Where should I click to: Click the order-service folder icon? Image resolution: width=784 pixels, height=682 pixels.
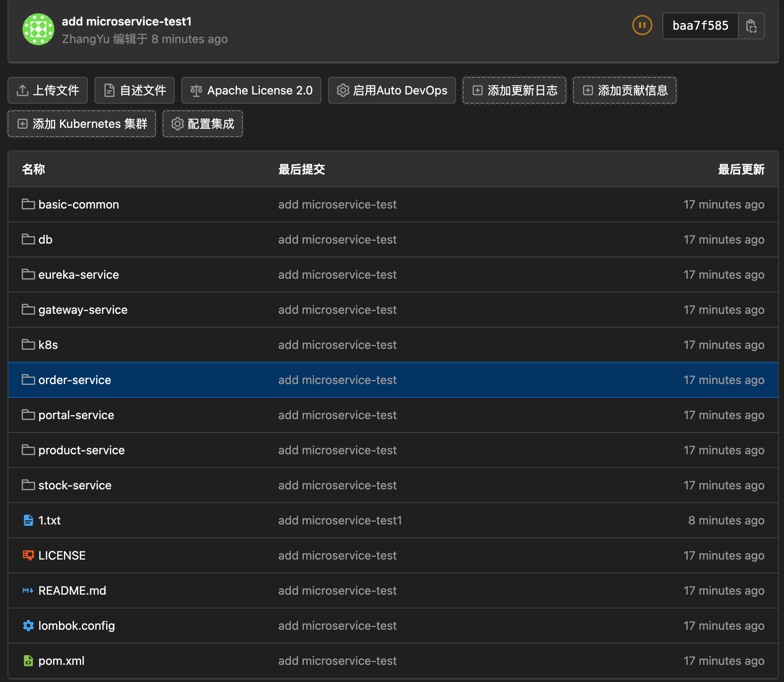[28, 380]
